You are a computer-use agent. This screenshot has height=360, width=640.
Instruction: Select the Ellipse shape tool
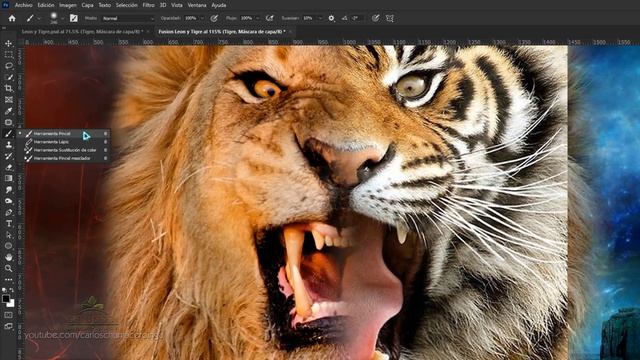pos(9,246)
